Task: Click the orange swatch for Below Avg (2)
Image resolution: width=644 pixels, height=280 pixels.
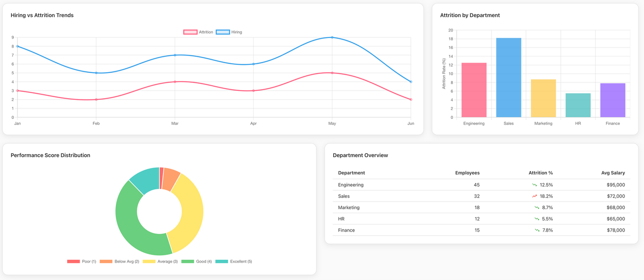Action: click(x=104, y=261)
